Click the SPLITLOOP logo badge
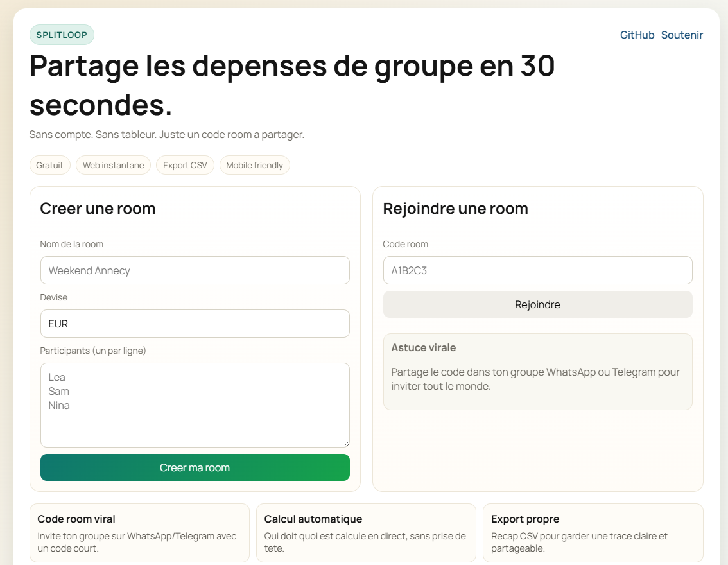The height and width of the screenshot is (565, 728). [62, 35]
